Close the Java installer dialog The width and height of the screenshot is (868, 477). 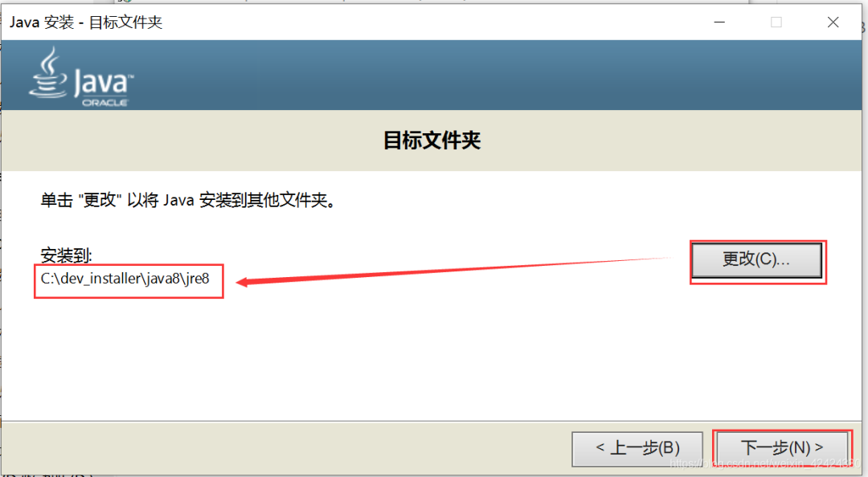click(833, 22)
